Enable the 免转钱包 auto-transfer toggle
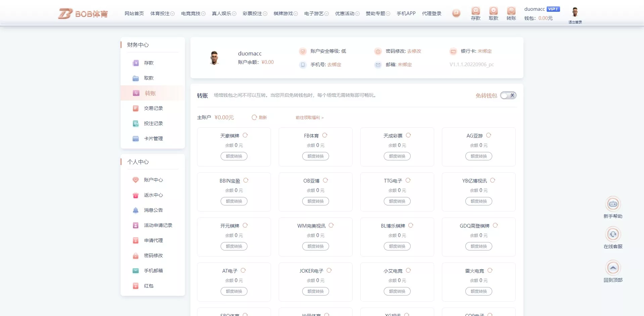 pos(508,95)
